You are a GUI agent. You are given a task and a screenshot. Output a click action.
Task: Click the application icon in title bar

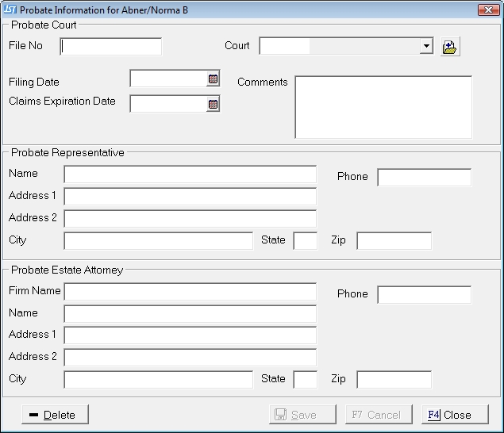10,10
